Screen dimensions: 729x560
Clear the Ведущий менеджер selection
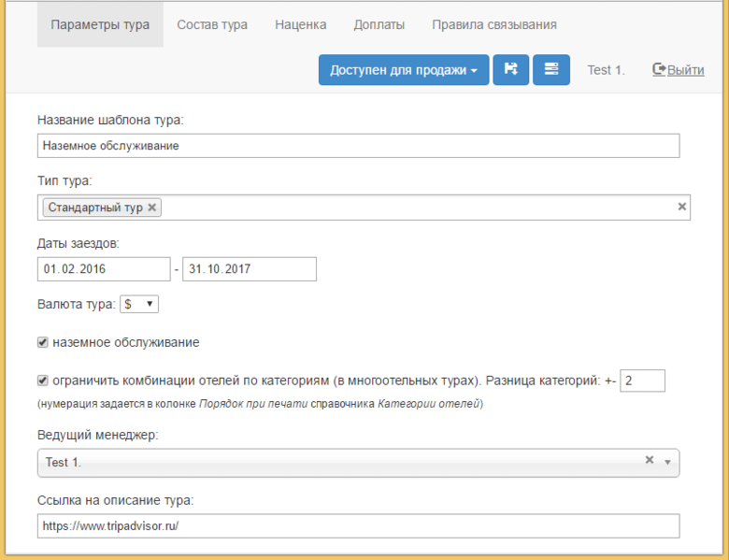coord(650,461)
